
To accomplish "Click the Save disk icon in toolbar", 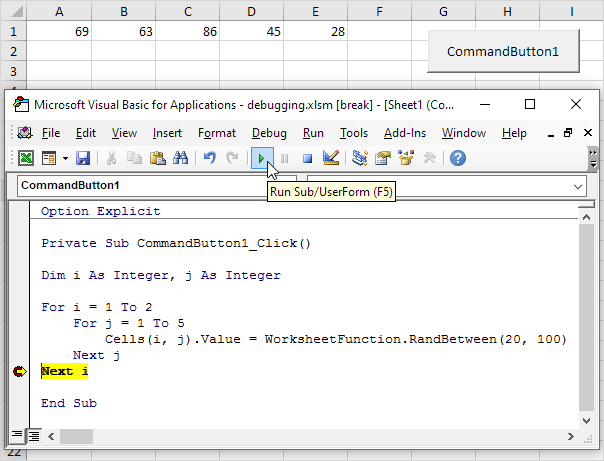I will coord(83,158).
